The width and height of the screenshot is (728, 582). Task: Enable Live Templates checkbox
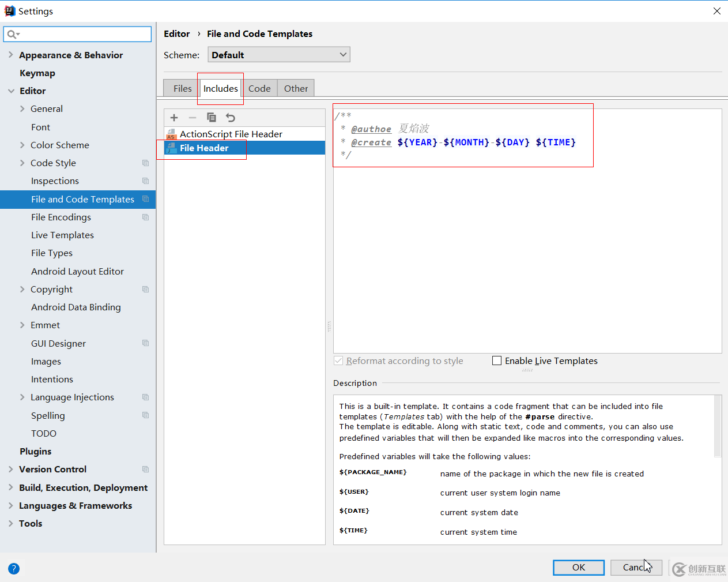click(497, 361)
